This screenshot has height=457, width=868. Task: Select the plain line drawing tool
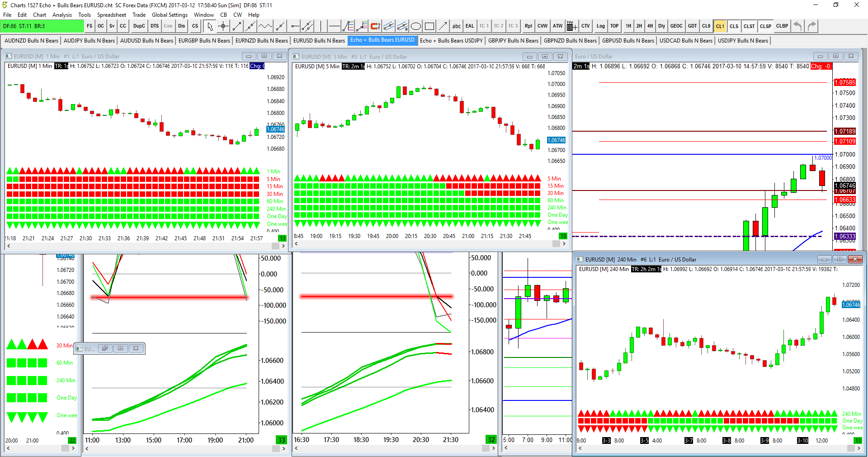(237, 26)
